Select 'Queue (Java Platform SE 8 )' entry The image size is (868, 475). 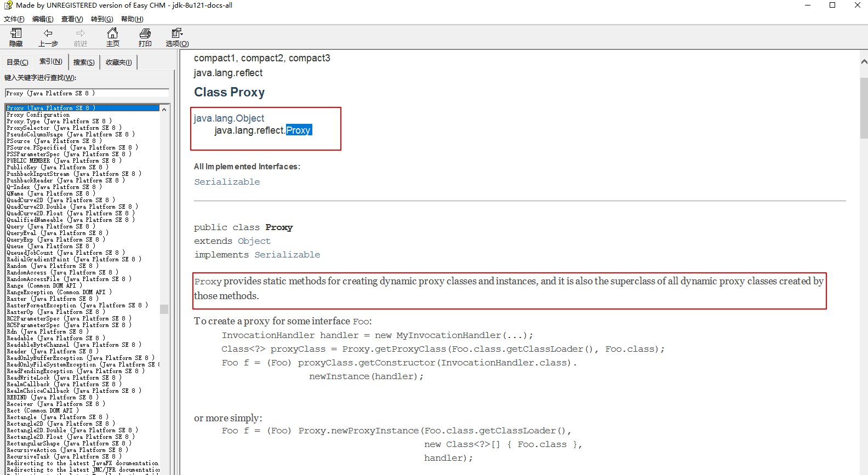coord(50,246)
